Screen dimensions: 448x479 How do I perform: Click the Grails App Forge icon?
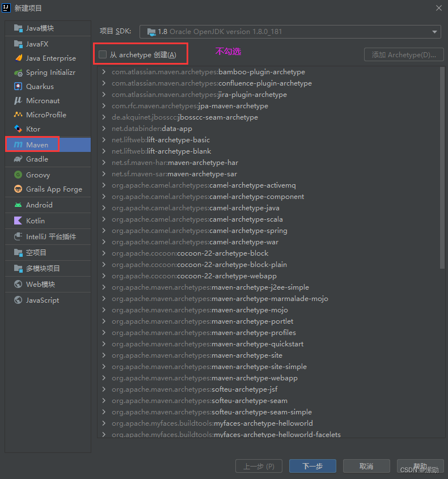coord(18,189)
